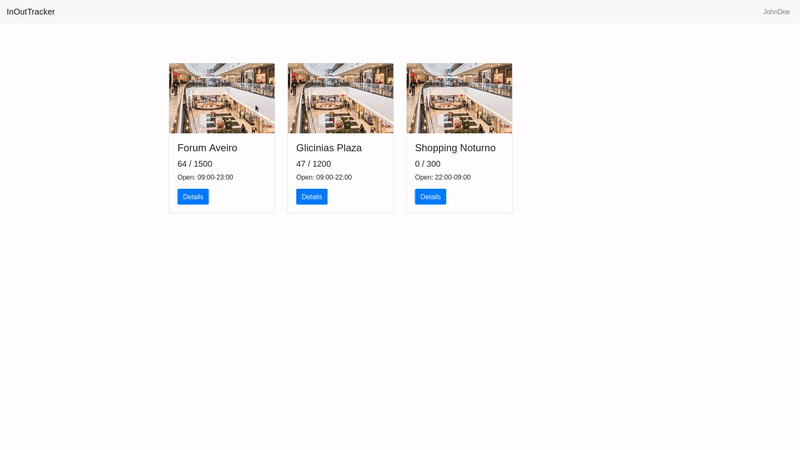The image size is (800, 450).
Task: Open the JohnDoe user menu
Action: pyautogui.click(x=776, y=12)
